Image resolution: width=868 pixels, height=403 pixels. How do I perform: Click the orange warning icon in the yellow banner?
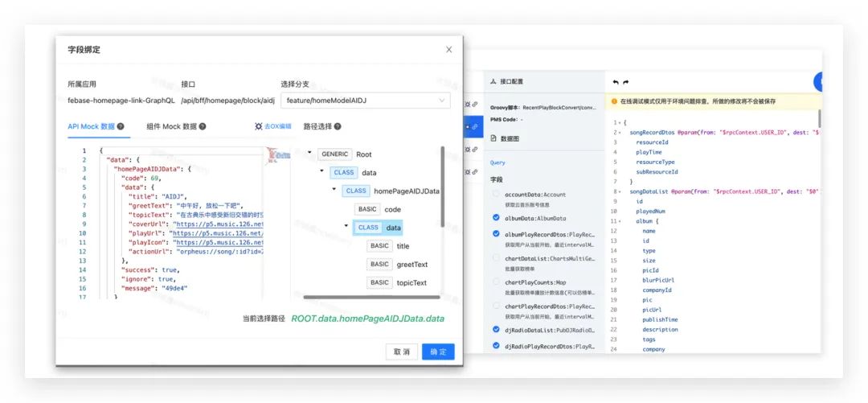[x=614, y=101]
